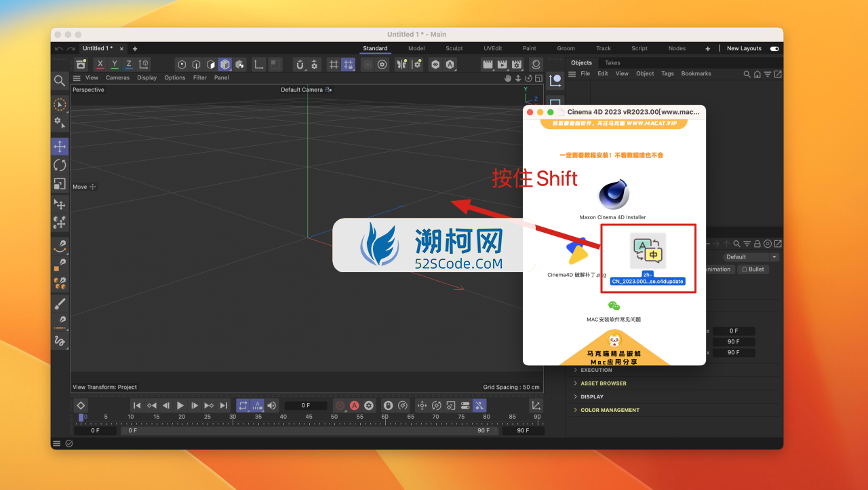Toggle timeline loop playback mode
868x490 pixels.
click(x=243, y=405)
